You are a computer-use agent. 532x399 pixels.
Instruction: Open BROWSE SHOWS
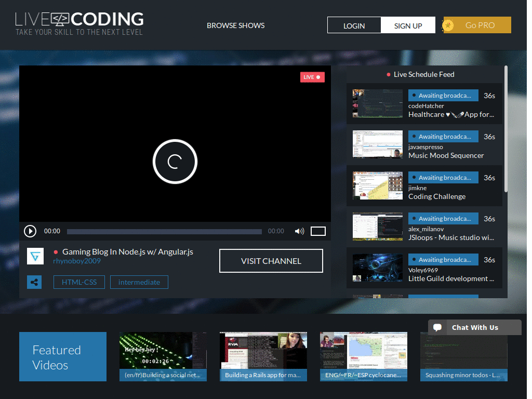click(x=235, y=25)
